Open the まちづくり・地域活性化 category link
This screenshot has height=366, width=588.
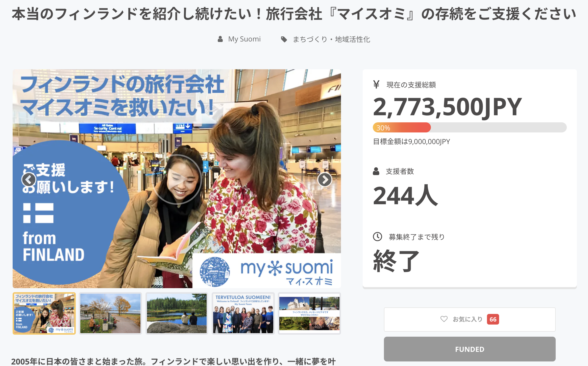coord(331,39)
